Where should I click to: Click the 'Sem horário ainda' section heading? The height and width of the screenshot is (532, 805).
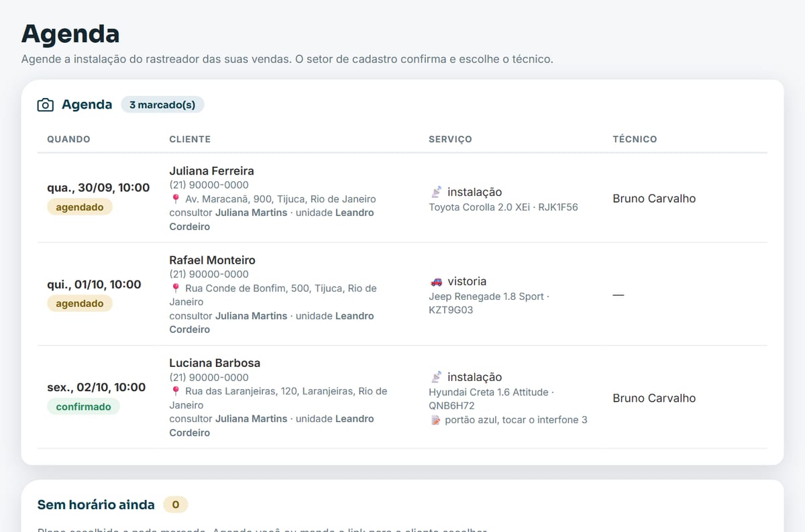tap(96, 504)
